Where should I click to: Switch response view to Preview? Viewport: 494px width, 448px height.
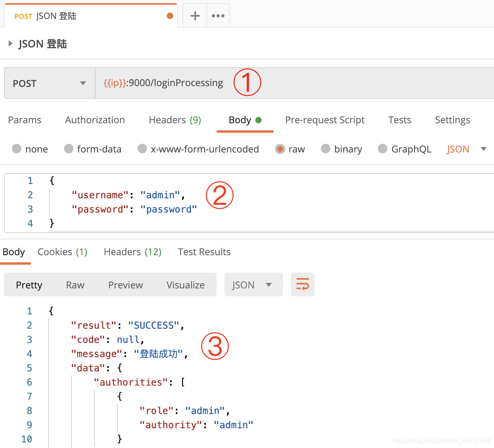coord(125,285)
